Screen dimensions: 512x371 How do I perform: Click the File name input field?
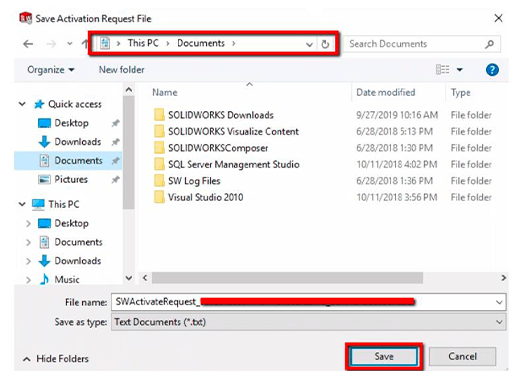308,302
